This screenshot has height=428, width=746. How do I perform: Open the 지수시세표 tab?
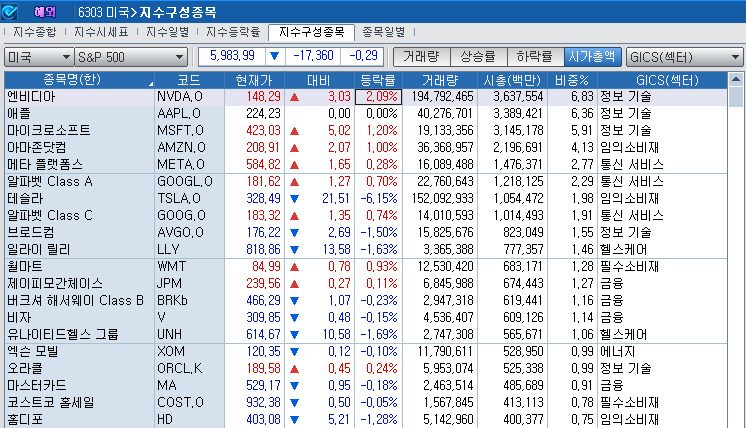click(x=101, y=32)
